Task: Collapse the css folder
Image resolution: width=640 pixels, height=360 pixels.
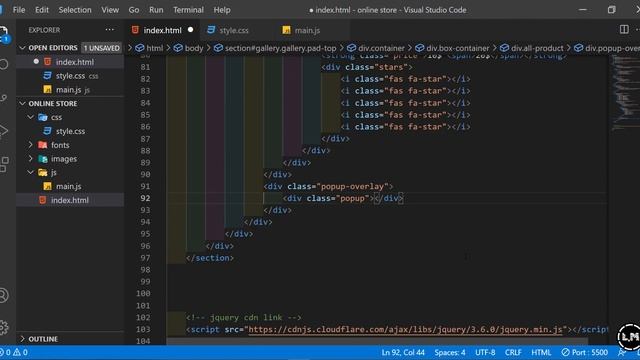Action: pyautogui.click(x=31, y=117)
